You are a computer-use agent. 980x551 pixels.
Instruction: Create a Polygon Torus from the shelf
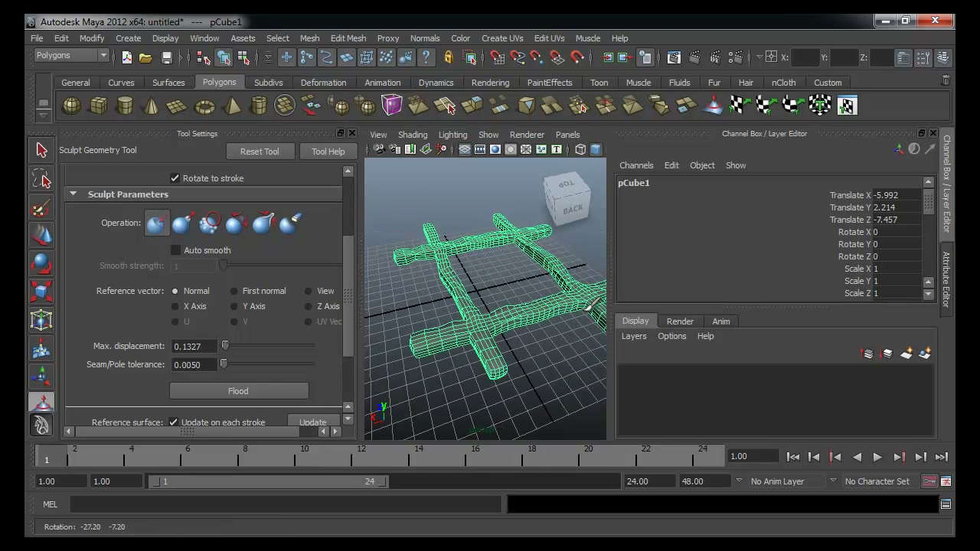204,106
